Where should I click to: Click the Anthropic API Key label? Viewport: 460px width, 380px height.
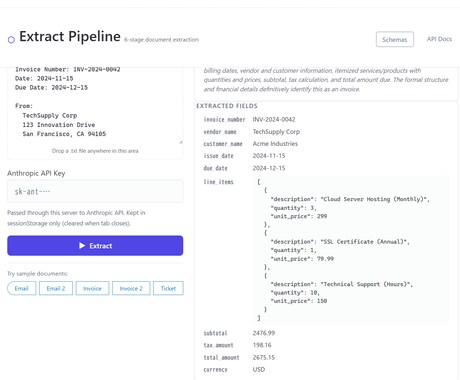click(36, 173)
